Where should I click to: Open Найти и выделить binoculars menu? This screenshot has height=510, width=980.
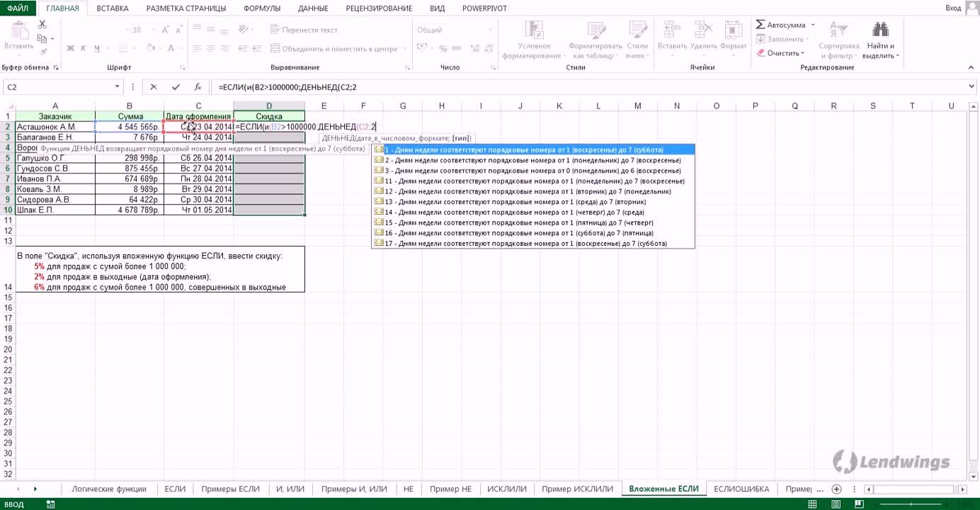click(880, 40)
